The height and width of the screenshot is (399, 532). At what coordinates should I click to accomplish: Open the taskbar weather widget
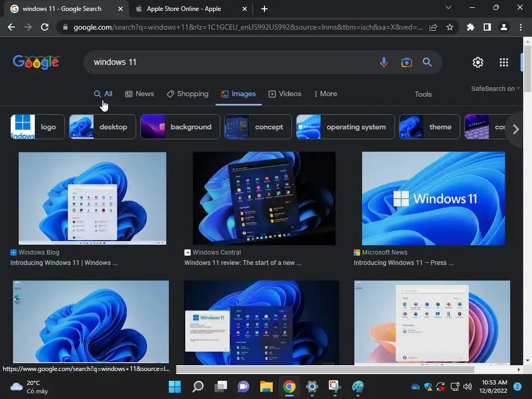click(29, 387)
